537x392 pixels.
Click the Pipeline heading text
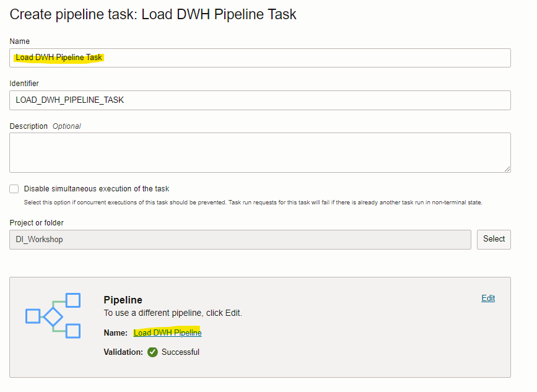123,300
